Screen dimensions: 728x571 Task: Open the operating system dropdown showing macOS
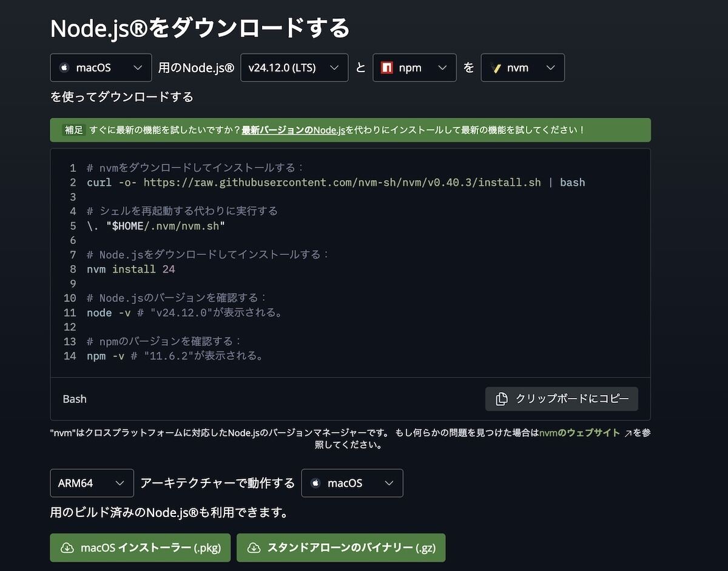(100, 67)
